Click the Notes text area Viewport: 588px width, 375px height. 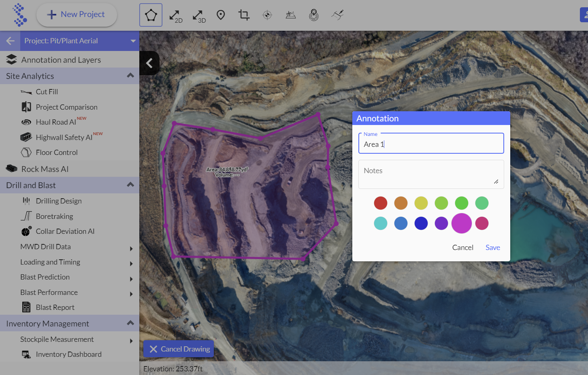pyautogui.click(x=431, y=174)
